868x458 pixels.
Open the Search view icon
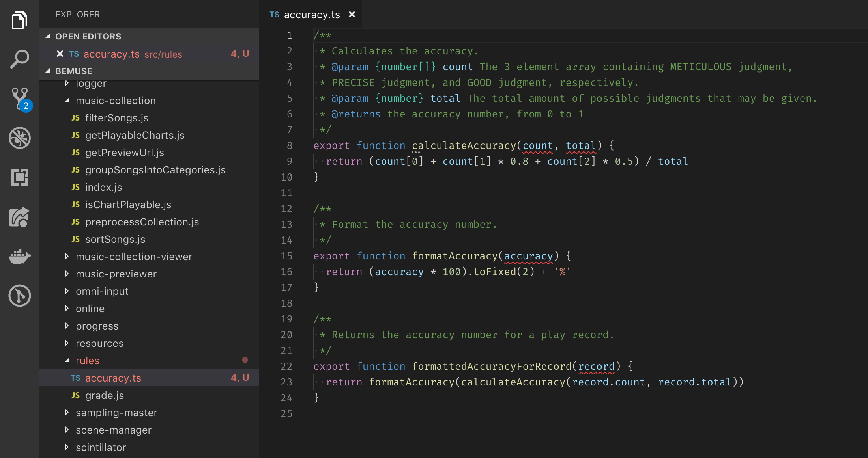tap(19, 59)
